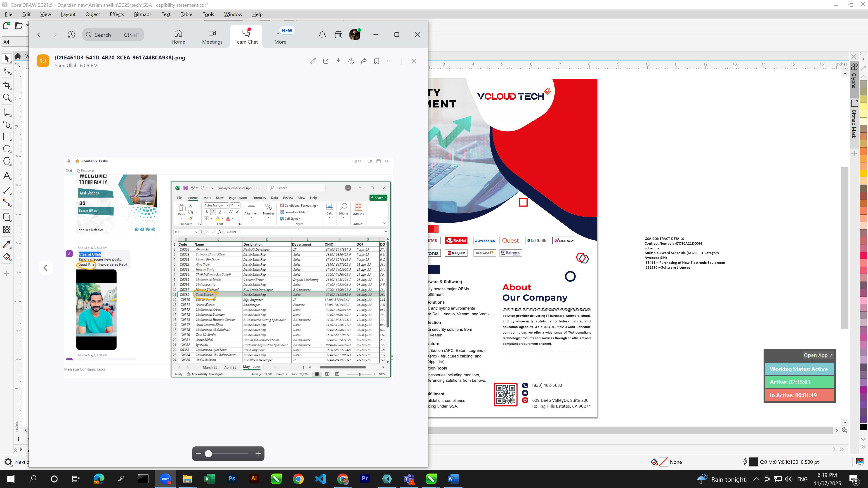Switch to the Zoom Home tab
The height and width of the screenshot is (488, 868).
(x=178, y=37)
